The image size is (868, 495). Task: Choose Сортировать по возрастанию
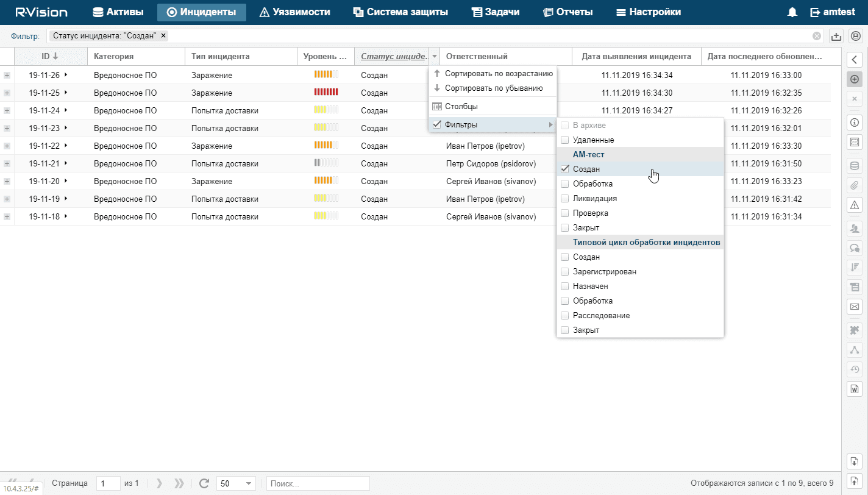[x=493, y=74]
